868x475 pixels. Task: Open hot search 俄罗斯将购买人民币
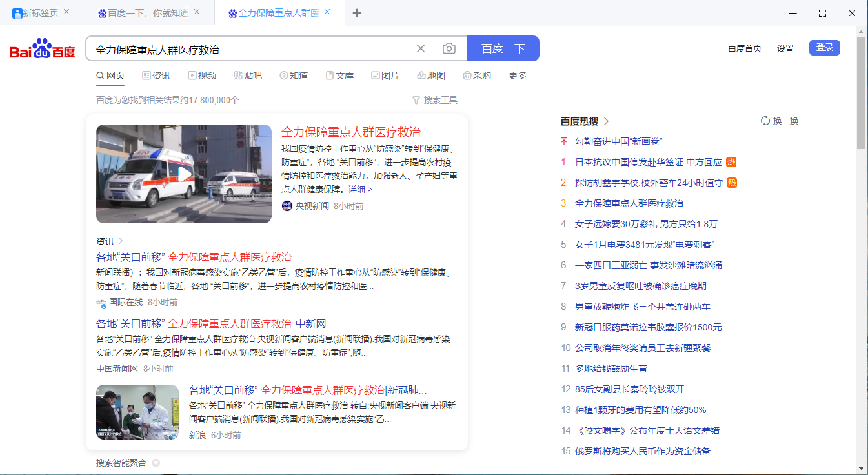[643, 451]
